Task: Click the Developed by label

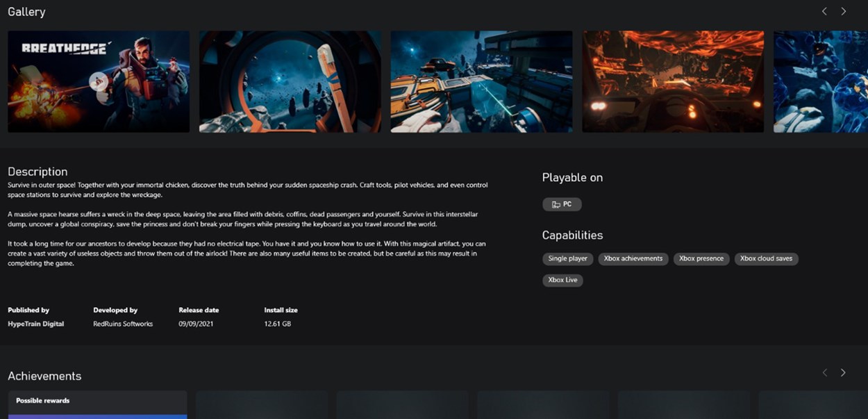Action: pyautogui.click(x=115, y=310)
